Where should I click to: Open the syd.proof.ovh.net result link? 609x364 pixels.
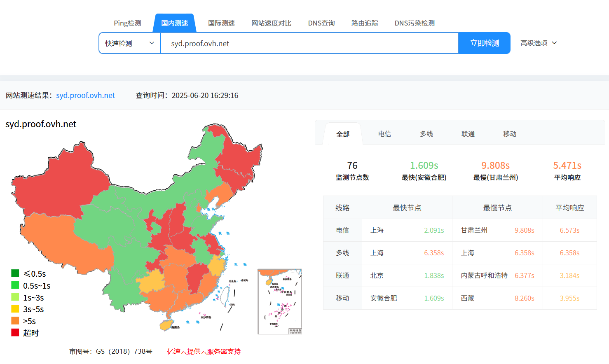86,96
